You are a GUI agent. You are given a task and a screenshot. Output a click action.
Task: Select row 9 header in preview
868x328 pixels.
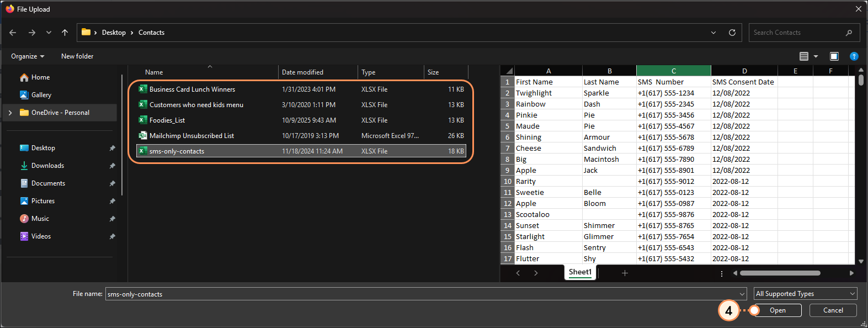pyautogui.click(x=508, y=170)
